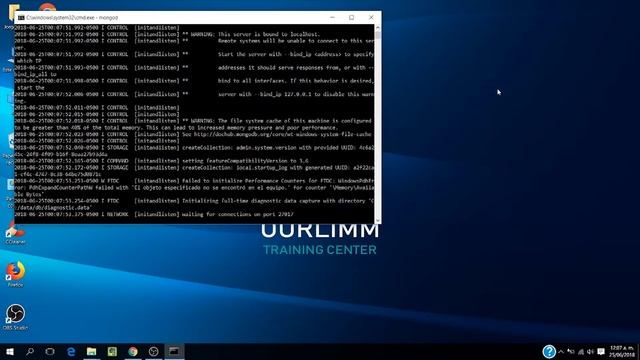This screenshot has height=360, width=640.
Task: Select the active cmd window taskbar button
Action: point(174,351)
